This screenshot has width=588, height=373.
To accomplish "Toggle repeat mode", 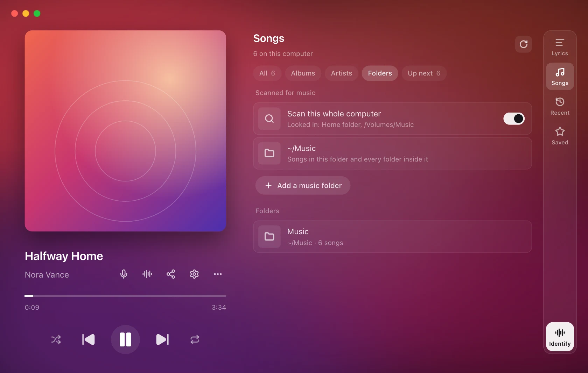I will 195,339.
